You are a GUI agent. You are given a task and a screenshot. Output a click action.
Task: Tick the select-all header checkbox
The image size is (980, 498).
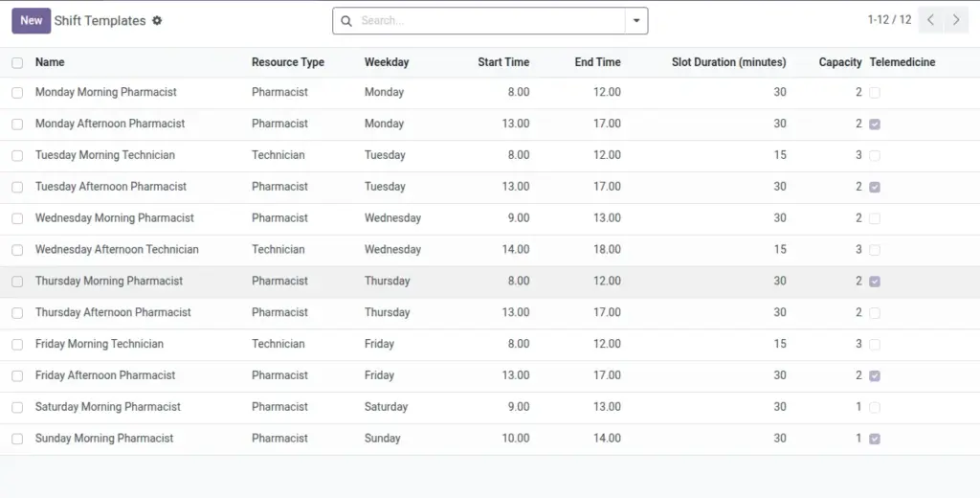point(17,62)
